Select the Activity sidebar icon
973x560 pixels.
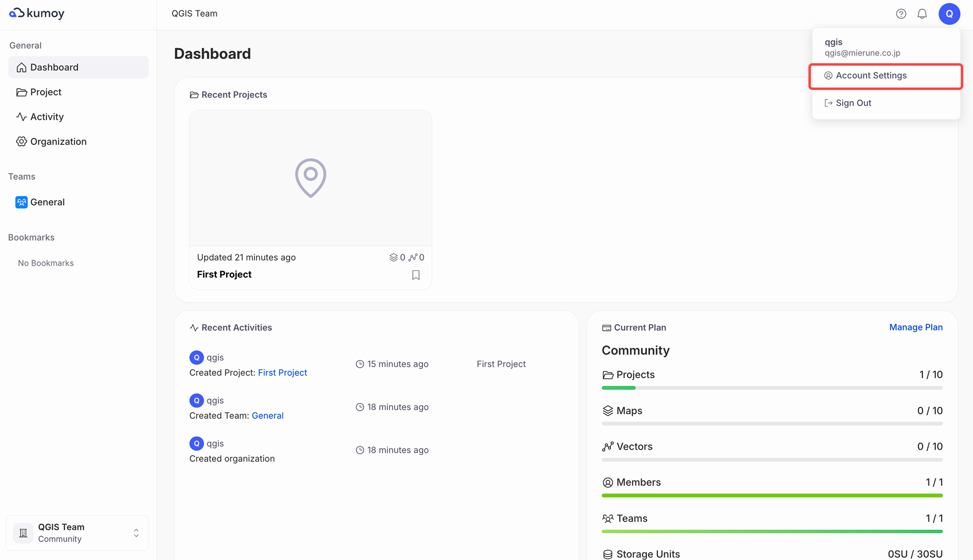point(21,117)
